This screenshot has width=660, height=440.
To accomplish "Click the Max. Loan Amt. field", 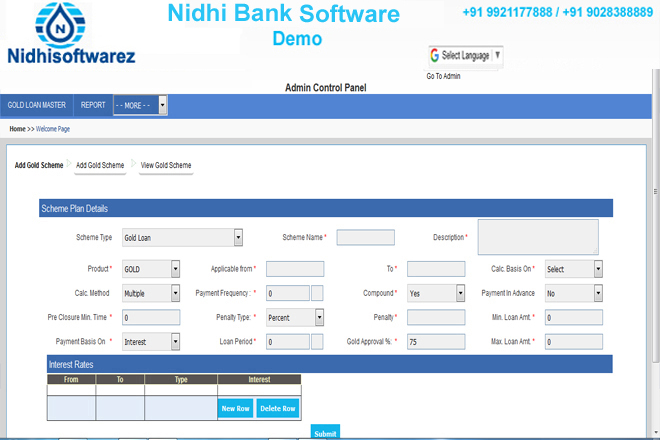I will click(x=574, y=342).
